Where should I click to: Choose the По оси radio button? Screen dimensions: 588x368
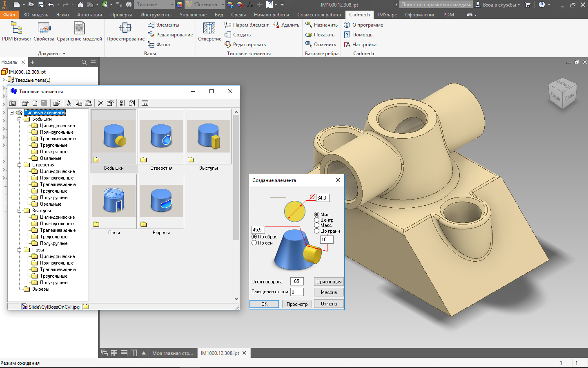point(254,243)
